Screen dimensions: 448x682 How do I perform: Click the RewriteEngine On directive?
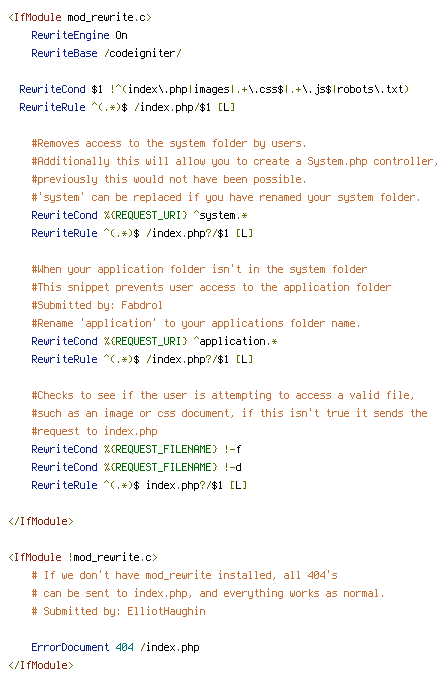point(79,35)
